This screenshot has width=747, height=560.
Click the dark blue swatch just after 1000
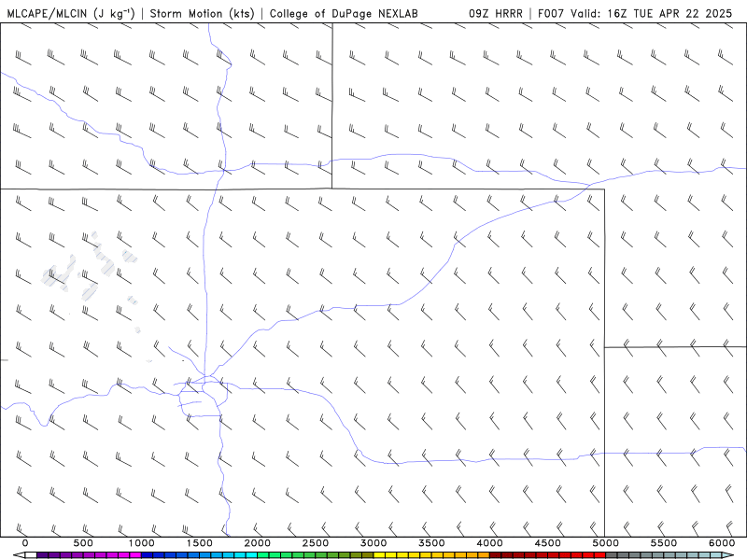pos(148,555)
